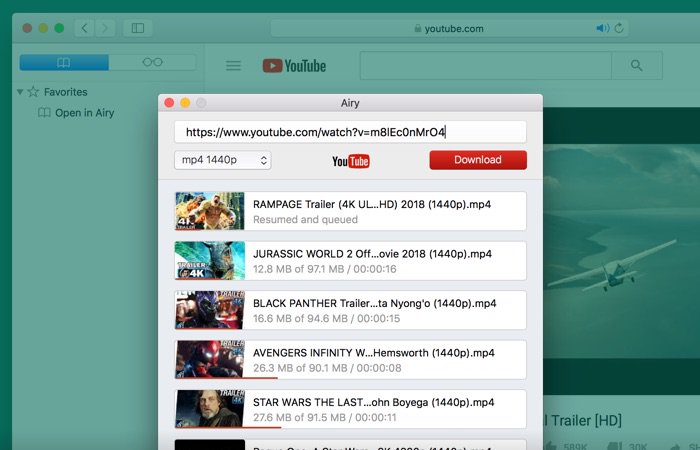Click '16.6 MB of 94.6 MB / 00:00:15'

[326, 319]
